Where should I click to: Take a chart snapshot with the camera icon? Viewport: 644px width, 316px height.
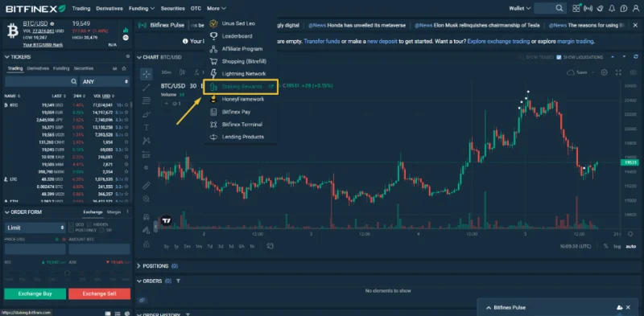click(633, 72)
